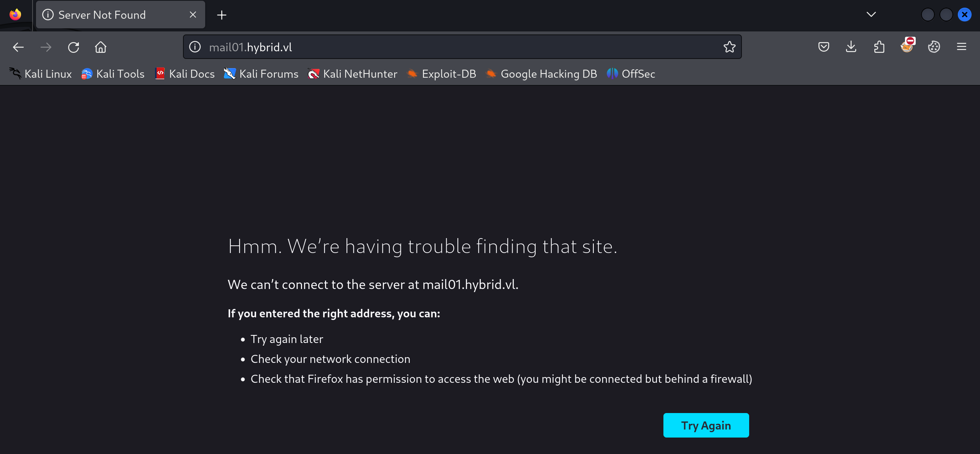Viewport: 980px width, 454px height.
Task: Open the cookie extension icon
Action: point(934,47)
